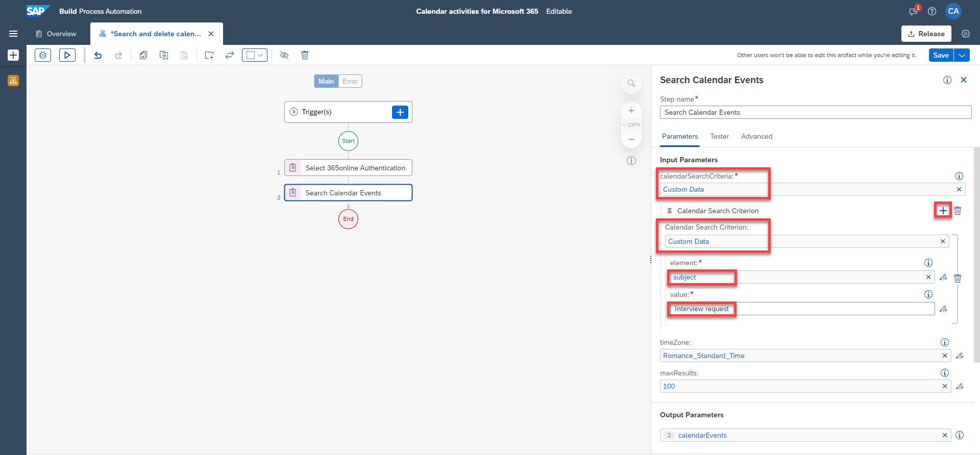Delete the Calendar Search Criterion list
Viewport: 980px width, 455px height.
(958, 211)
